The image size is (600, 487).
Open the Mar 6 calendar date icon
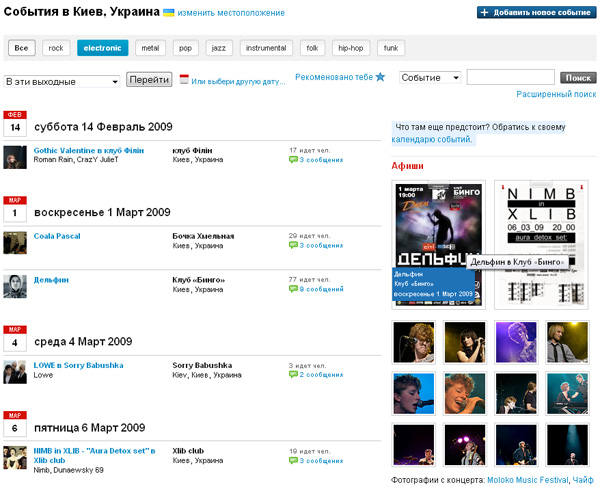[15, 424]
